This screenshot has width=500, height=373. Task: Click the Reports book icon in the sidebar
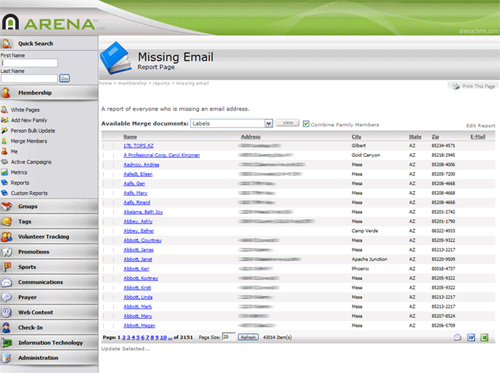pyautogui.click(x=4, y=183)
